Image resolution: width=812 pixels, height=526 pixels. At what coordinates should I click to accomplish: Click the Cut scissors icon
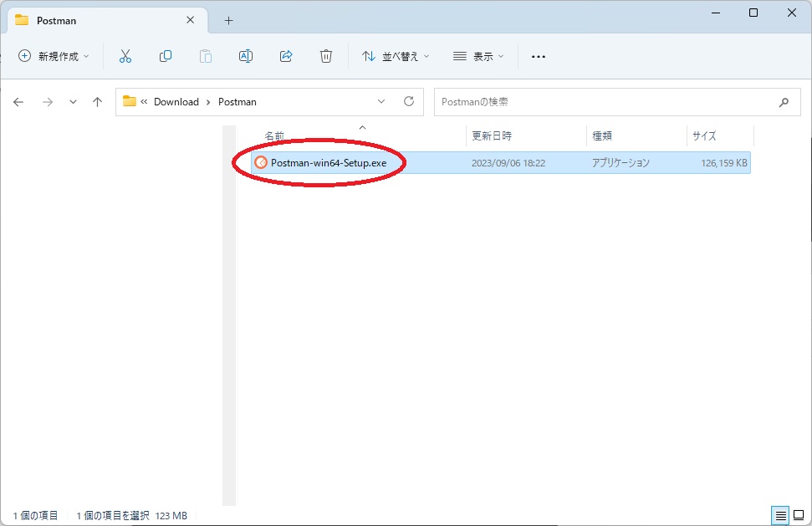coord(125,56)
